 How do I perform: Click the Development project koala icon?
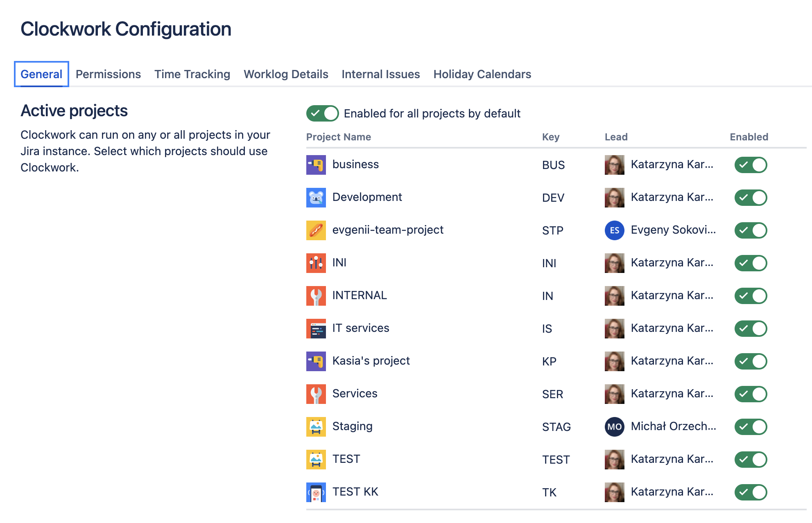316,198
